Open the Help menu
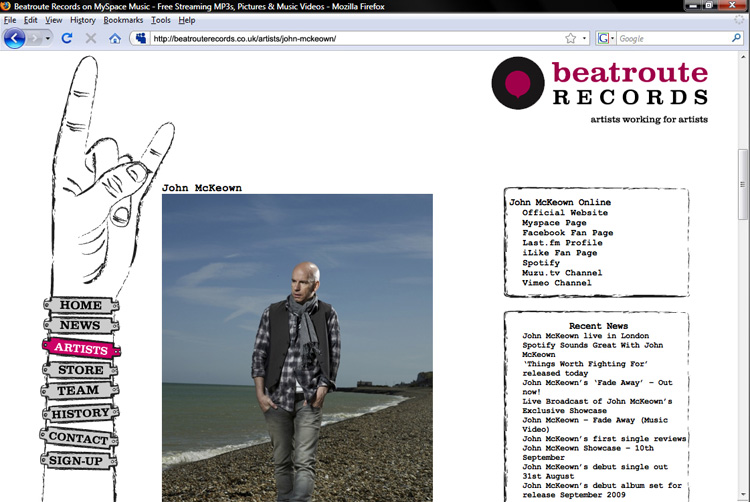The image size is (750, 502). 187,20
